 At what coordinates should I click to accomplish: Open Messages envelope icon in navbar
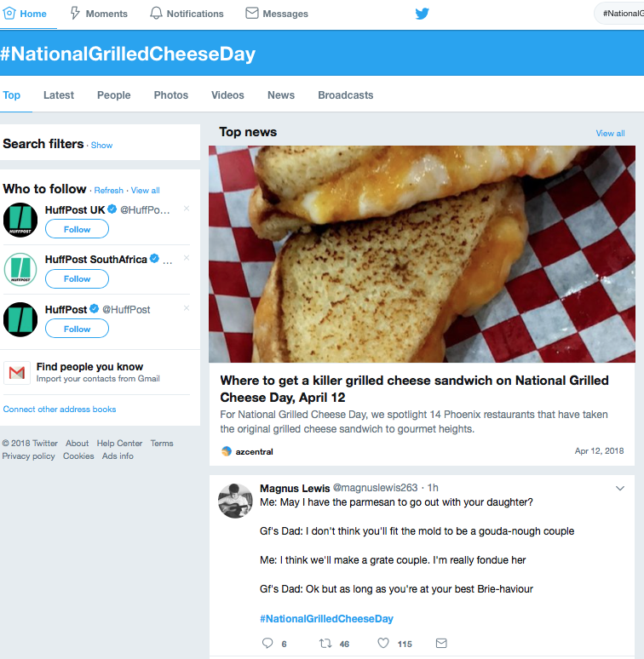[252, 14]
